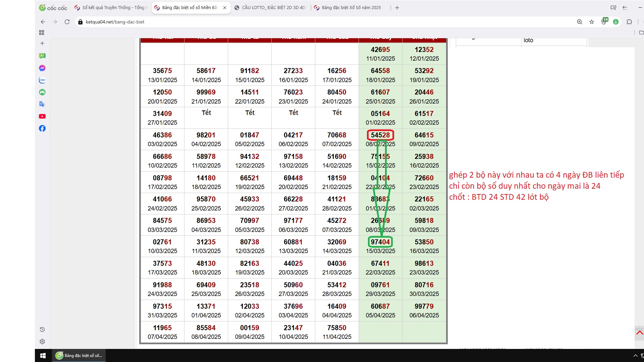Open sidebar settings gear

point(42,342)
